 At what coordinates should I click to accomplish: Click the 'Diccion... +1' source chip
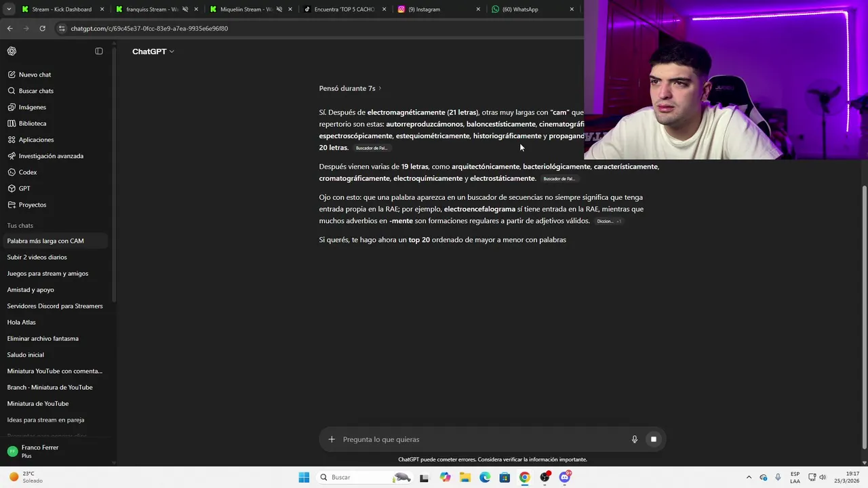click(609, 222)
